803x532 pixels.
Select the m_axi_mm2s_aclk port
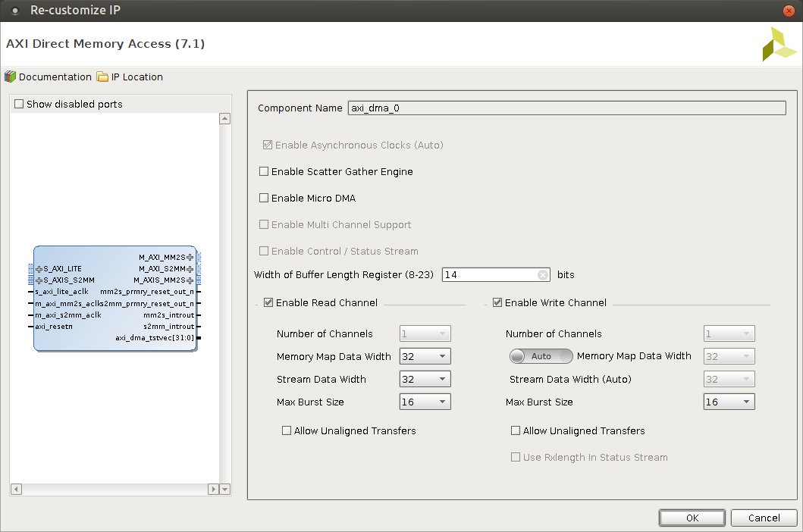[69, 304]
